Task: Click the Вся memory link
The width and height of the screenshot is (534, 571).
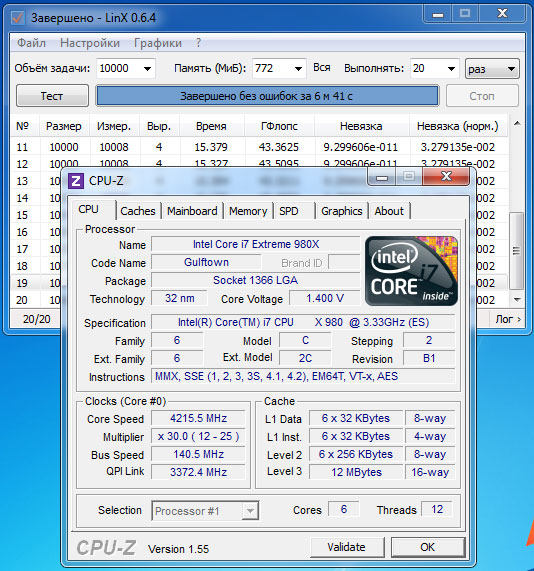Action: point(322,68)
